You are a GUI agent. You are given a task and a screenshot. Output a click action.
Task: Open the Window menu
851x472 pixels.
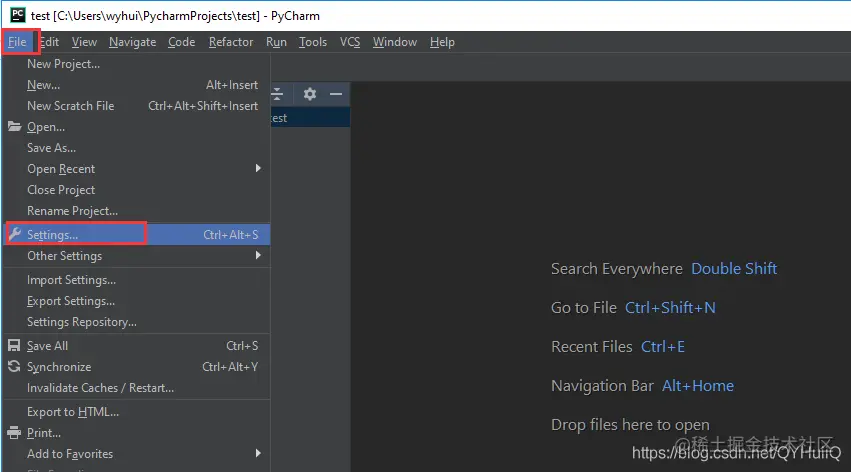(395, 42)
